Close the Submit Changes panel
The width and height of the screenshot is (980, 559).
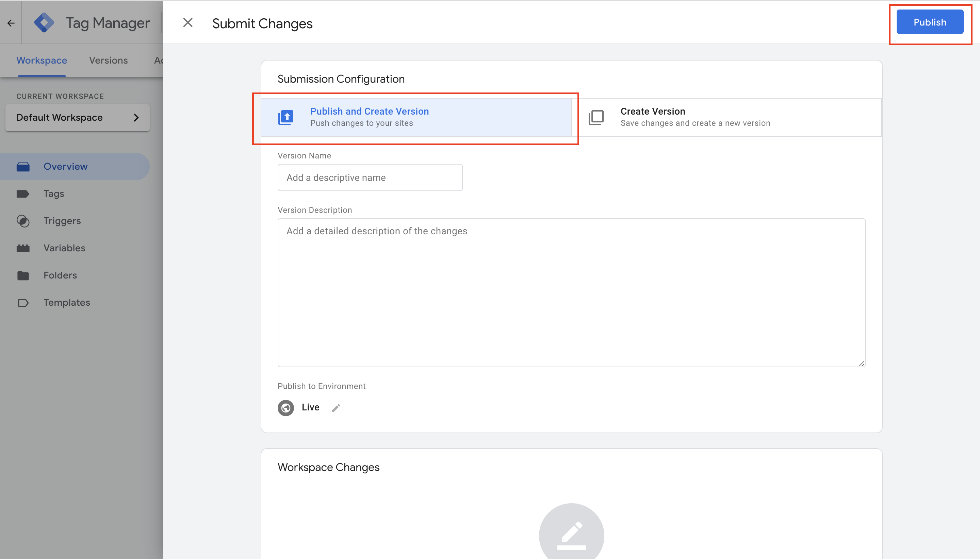point(188,23)
